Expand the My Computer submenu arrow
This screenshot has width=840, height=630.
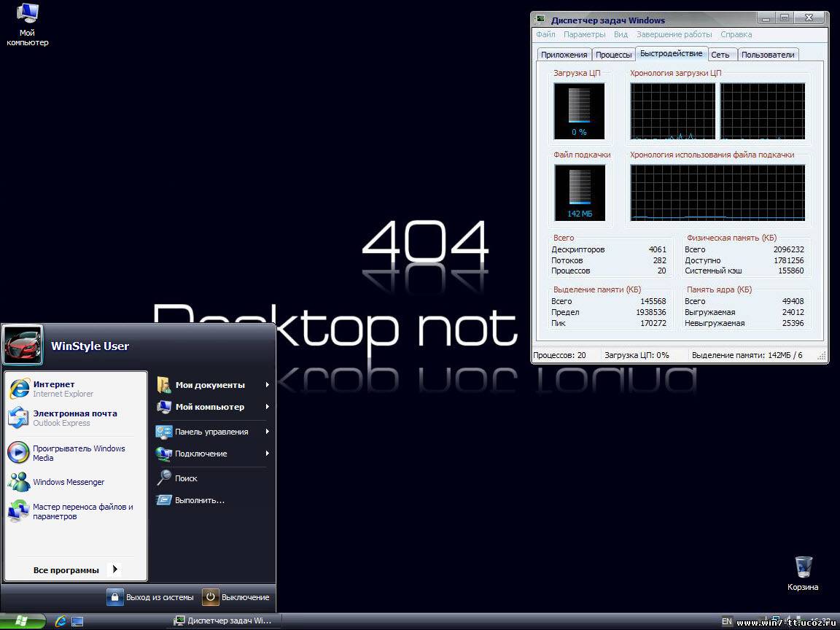point(267,407)
